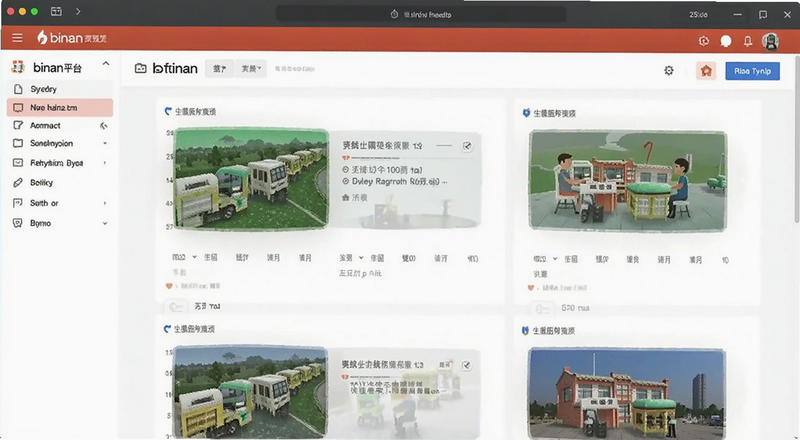Click refresh icon on top-left trucks card title
800x440 pixels.
click(168, 111)
